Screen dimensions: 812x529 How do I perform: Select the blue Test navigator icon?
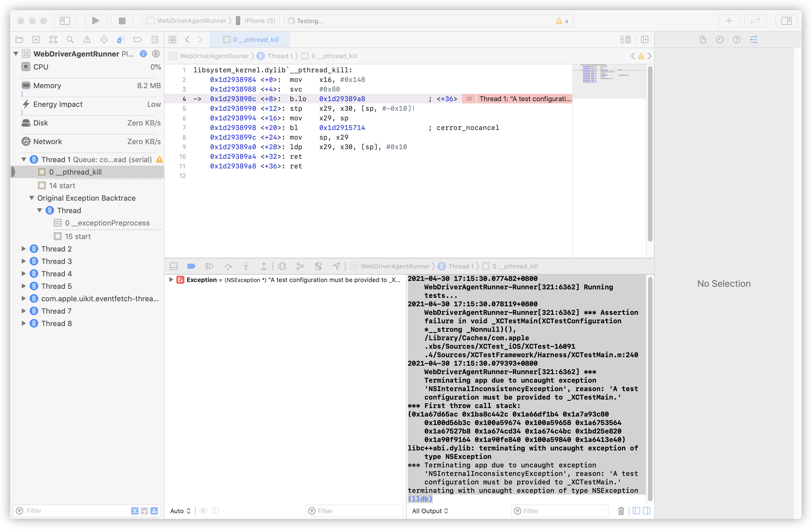[104, 39]
